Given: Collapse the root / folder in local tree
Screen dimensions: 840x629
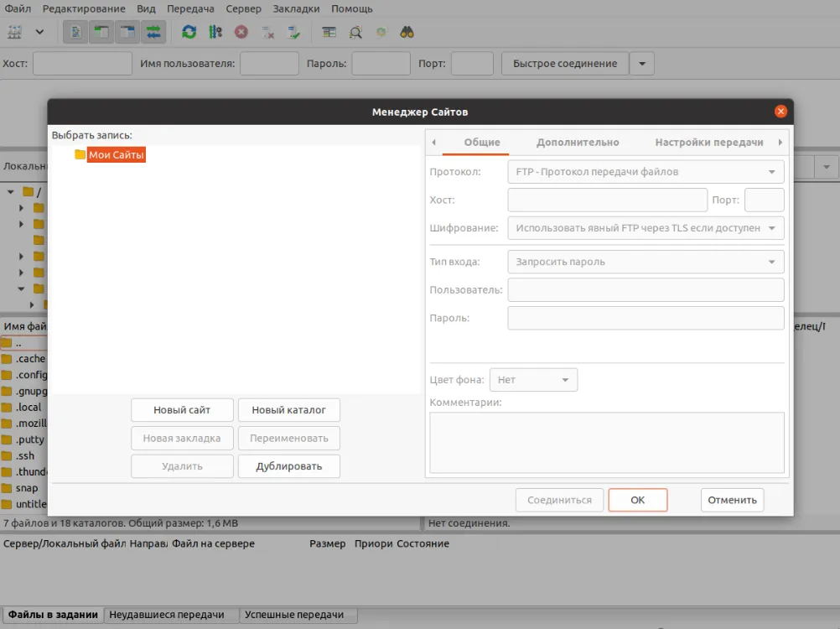Looking at the screenshot, I should click(x=11, y=192).
